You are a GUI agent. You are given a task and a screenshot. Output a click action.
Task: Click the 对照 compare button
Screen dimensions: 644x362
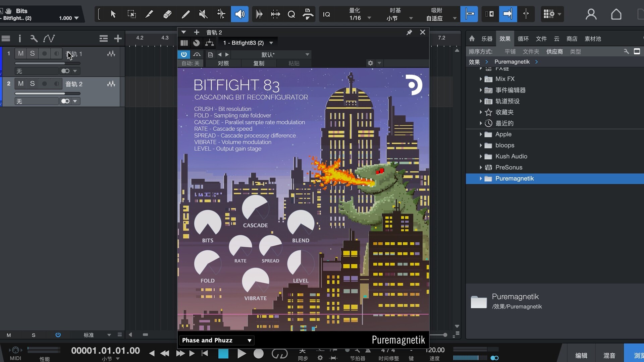tap(223, 63)
